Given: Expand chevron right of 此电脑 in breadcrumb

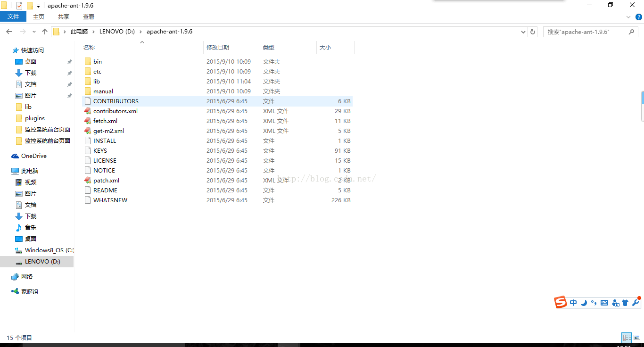Looking at the screenshot, I should click(x=93, y=32).
